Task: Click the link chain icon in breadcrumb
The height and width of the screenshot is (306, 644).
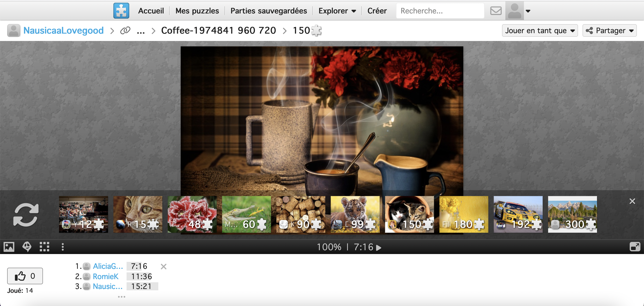Action: 125,30
